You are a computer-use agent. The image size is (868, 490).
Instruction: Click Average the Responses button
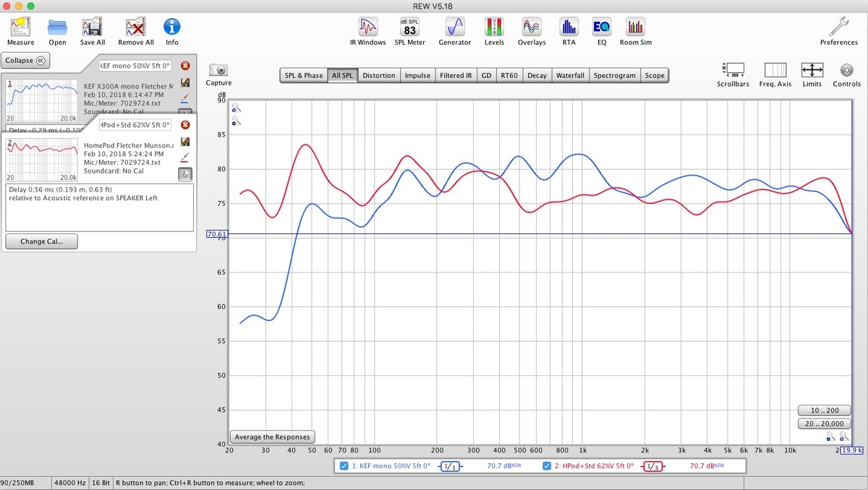tap(273, 437)
